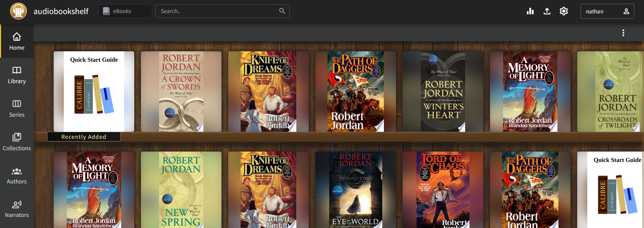This screenshot has height=228, width=644.
Task: Open Authors in sidebar
Action: [17, 175]
